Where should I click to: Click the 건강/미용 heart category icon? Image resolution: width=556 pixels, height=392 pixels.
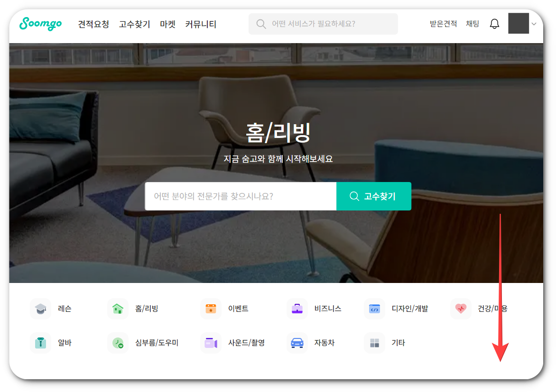pyautogui.click(x=460, y=308)
